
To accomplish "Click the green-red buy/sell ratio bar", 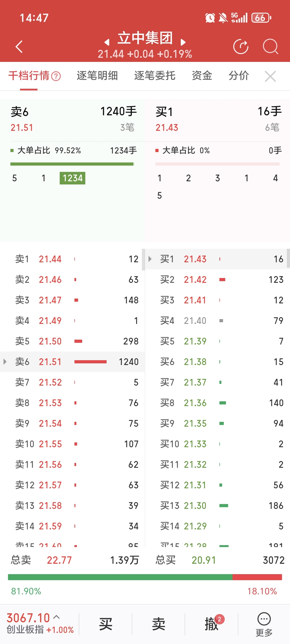I will point(145,577).
